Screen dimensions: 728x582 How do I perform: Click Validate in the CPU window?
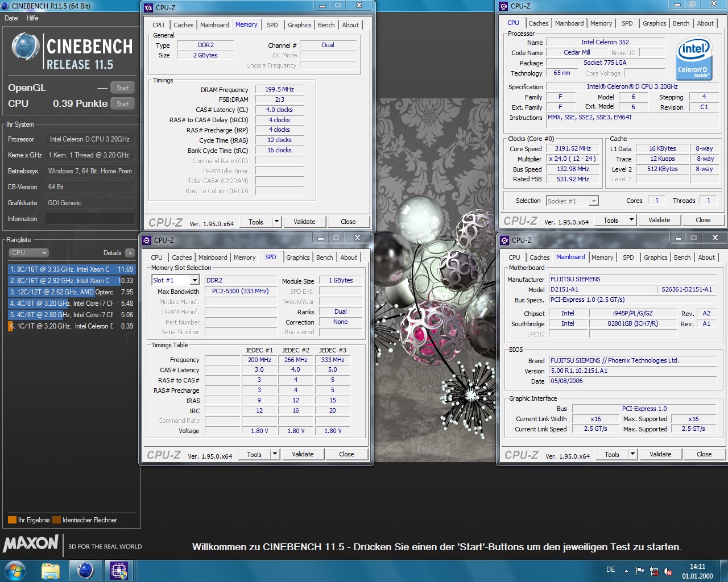[659, 220]
